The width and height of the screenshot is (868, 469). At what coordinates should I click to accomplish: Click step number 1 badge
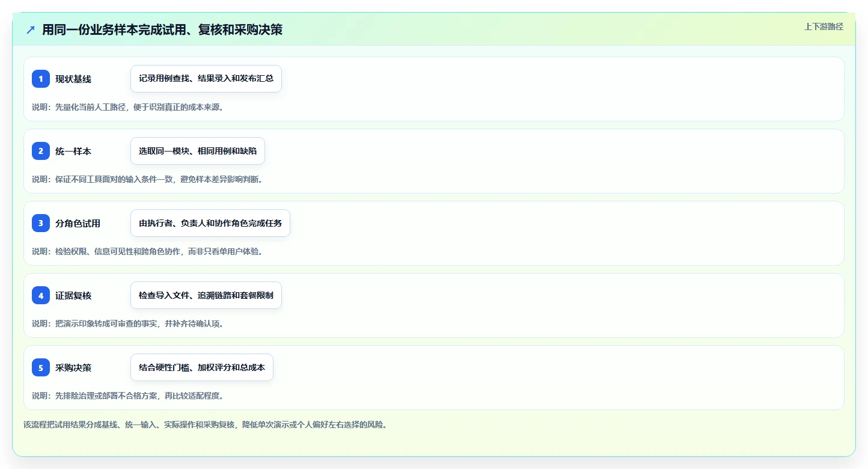coord(41,79)
